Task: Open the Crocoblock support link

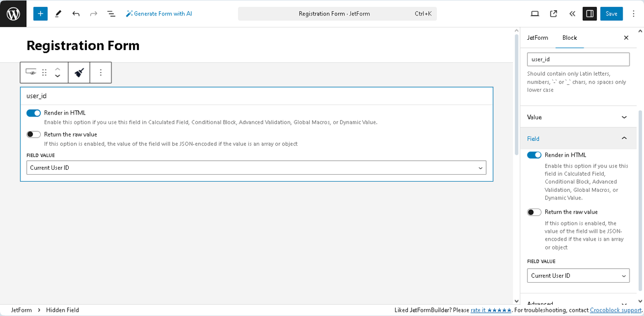Action: pyautogui.click(x=615, y=310)
